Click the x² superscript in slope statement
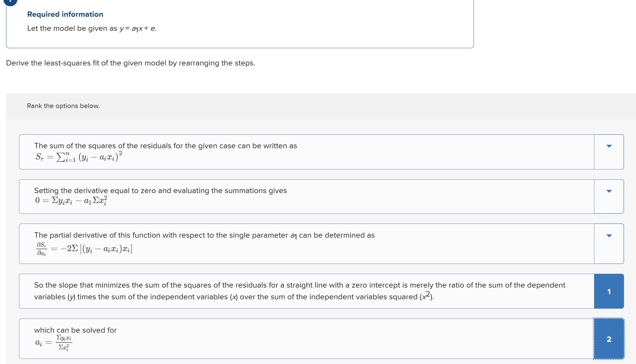The height and width of the screenshot is (364, 636). tap(426, 296)
